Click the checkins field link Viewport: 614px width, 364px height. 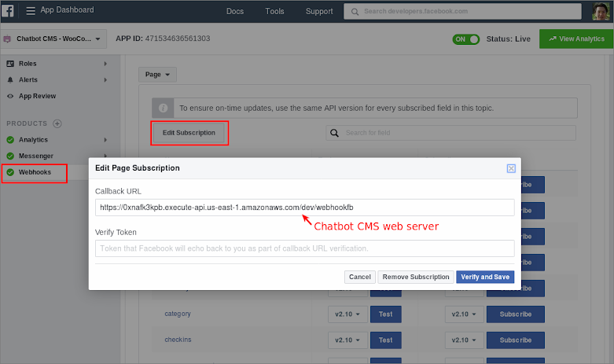click(x=178, y=340)
